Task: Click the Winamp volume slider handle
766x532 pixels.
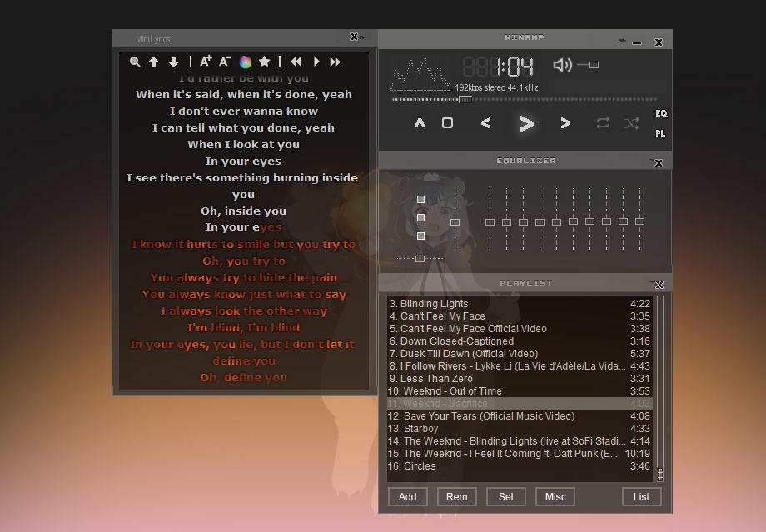Action: tap(594, 64)
